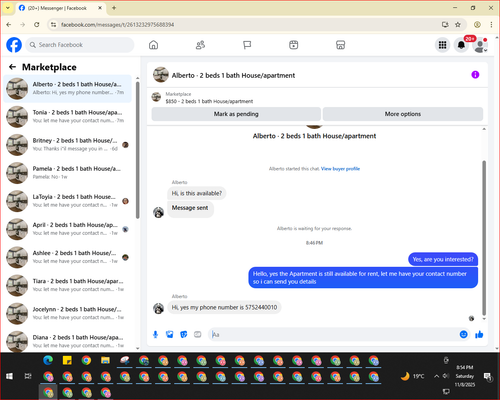
Task: Open the Chrome profile icon
Action: [477, 25]
